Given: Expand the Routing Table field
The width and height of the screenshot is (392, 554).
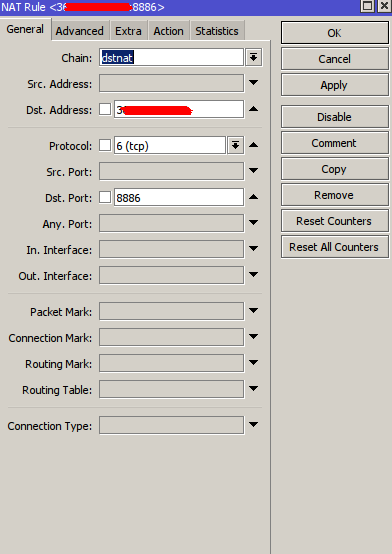Looking at the screenshot, I should pyautogui.click(x=253, y=389).
